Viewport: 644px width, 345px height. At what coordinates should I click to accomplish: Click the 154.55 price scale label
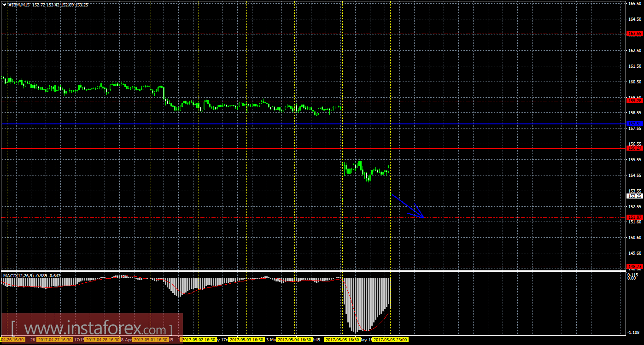(635, 175)
